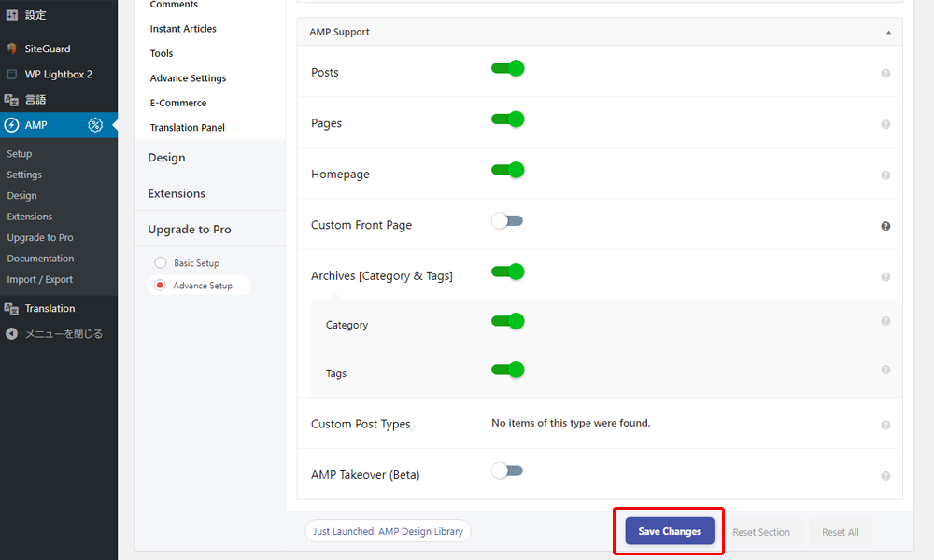The image size is (934, 560).
Task: Click the help icon for Homepage
Action: tap(885, 175)
